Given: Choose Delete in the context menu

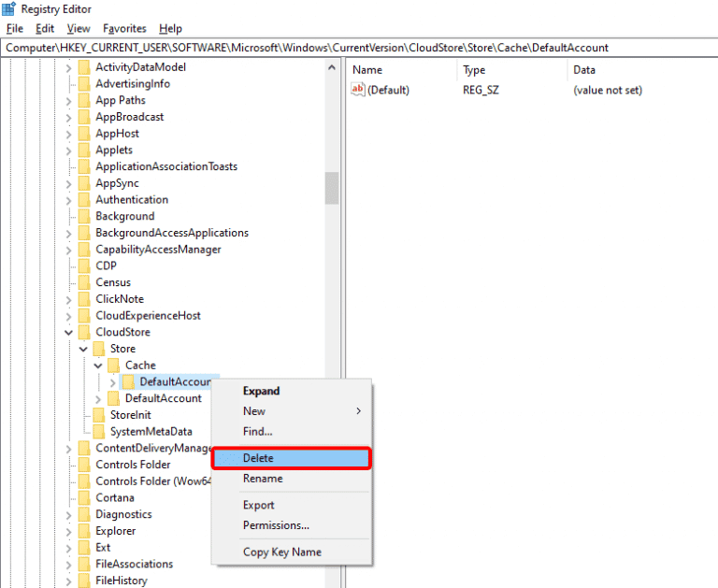Looking at the screenshot, I should [x=292, y=458].
